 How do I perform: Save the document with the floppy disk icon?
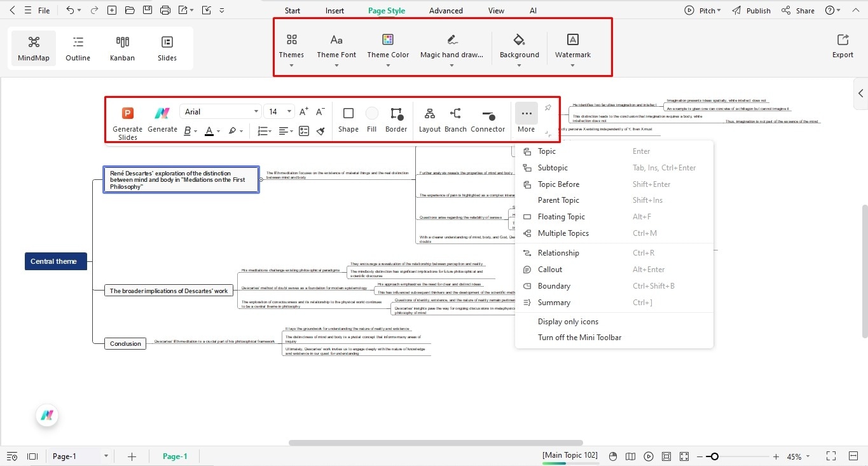[x=148, y=10]
